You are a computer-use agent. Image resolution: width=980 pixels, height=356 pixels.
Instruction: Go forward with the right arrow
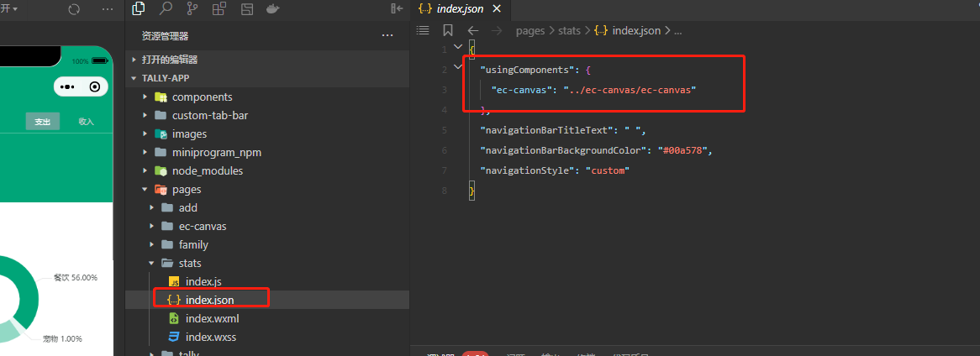(497, 30)
